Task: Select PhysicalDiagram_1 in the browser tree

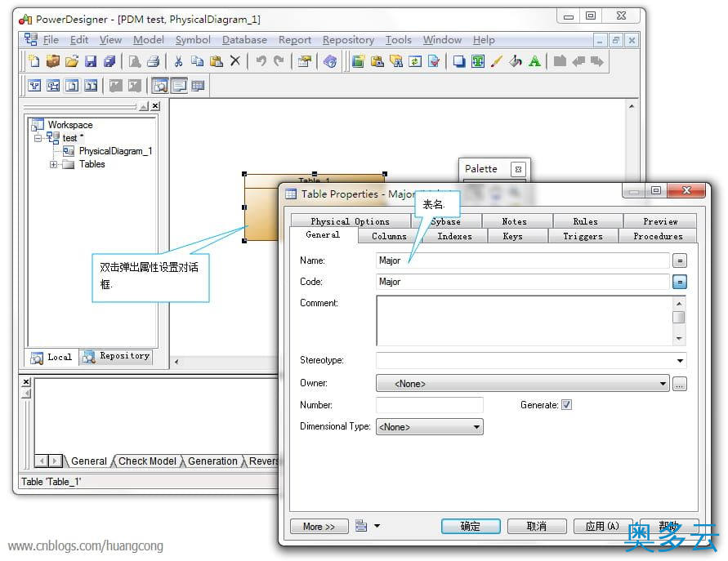Action: click(115, 151)
